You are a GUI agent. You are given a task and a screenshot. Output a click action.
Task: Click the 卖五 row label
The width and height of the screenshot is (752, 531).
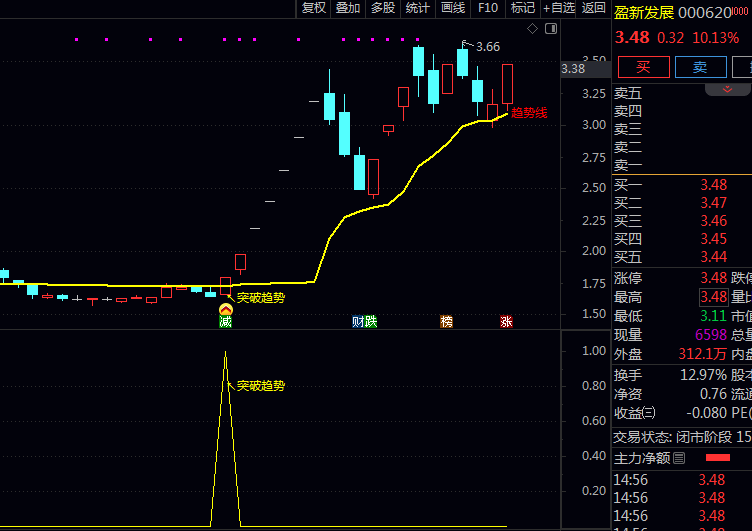pyautogui.click(x=628, y=93)
